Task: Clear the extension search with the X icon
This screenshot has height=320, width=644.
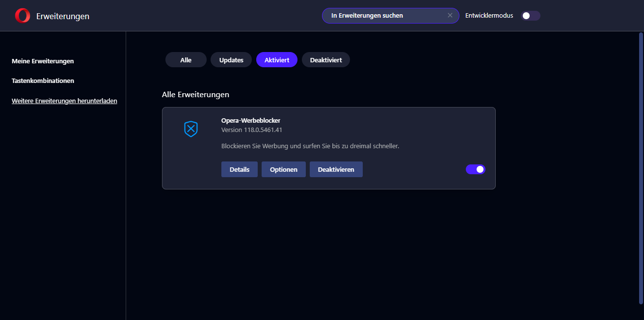Action: point(450,16)
